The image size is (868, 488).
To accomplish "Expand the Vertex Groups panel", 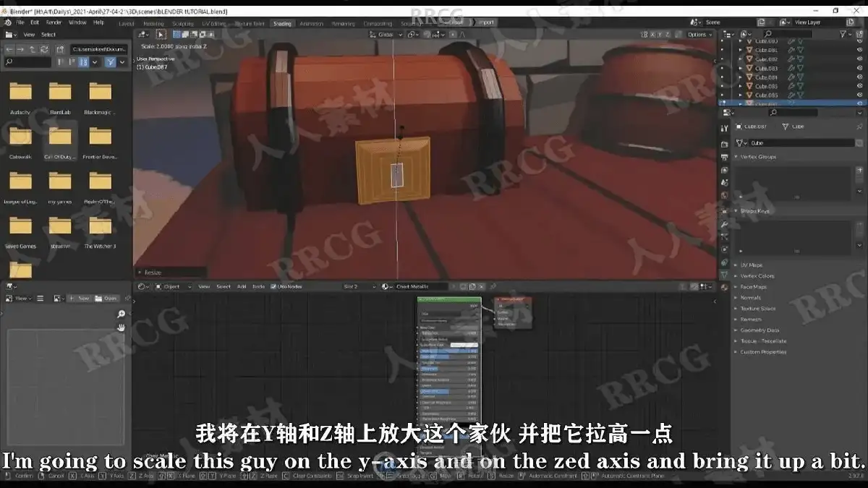I will [759, 156].
